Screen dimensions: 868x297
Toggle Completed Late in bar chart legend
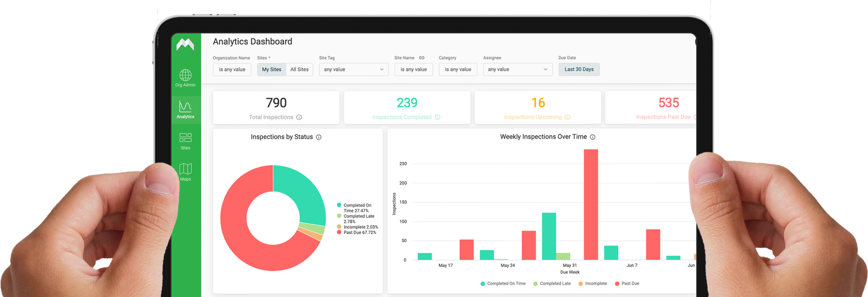552,283
